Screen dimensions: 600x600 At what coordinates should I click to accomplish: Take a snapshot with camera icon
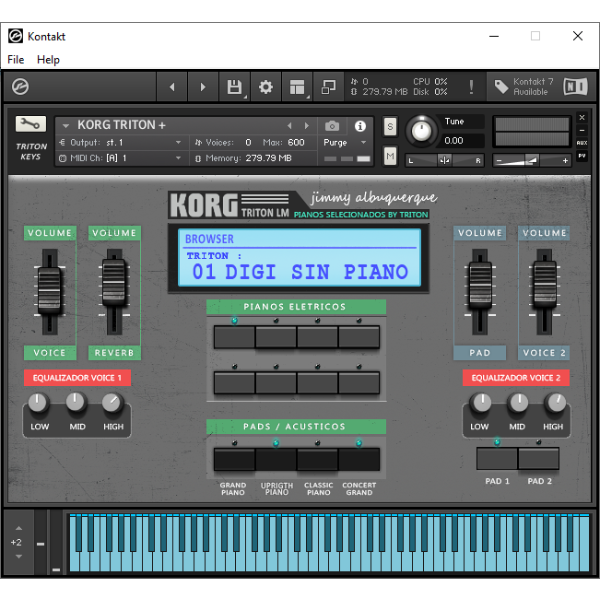tap(332, 126)
